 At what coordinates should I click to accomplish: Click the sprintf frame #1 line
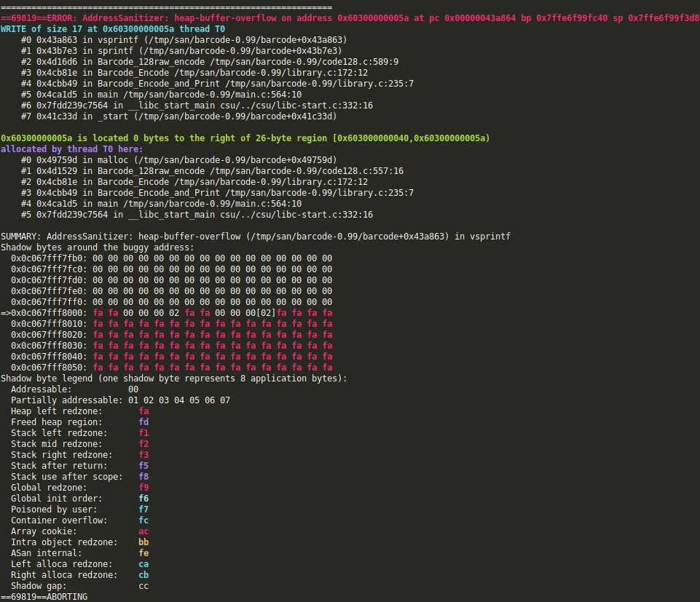[x=181, y=51]
